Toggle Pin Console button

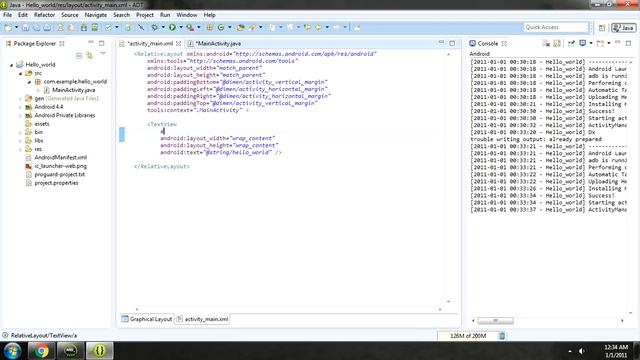coord(571,43)
